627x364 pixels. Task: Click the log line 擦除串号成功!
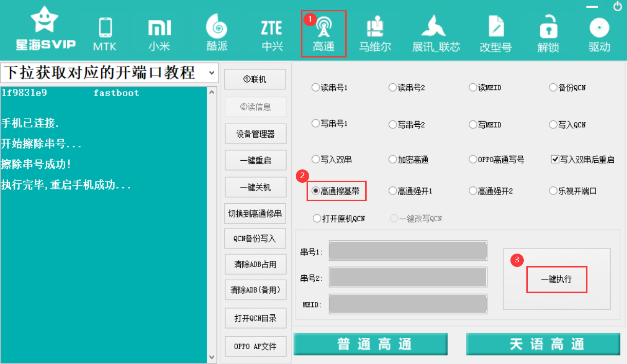coord(36,165)
